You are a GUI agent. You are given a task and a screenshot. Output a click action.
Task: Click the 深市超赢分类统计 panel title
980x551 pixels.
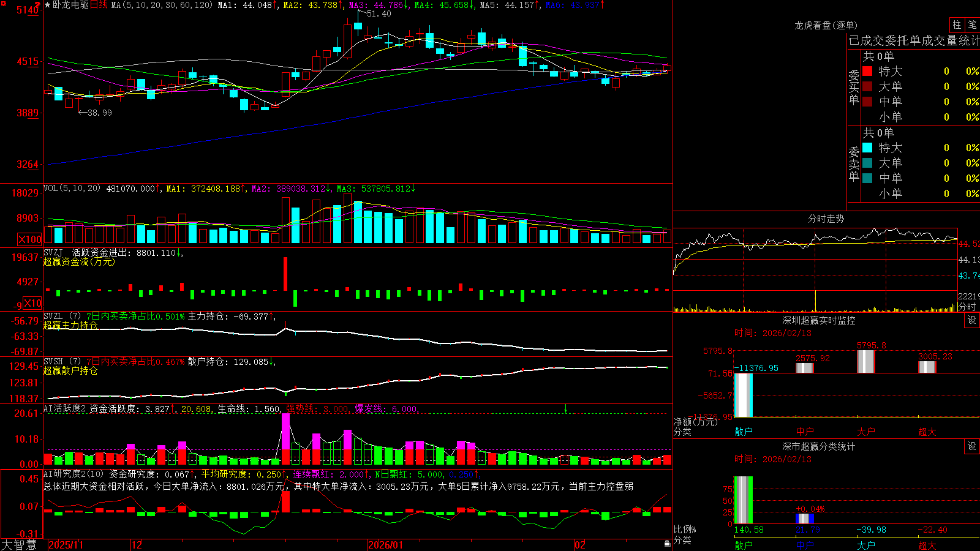point(819,446)
